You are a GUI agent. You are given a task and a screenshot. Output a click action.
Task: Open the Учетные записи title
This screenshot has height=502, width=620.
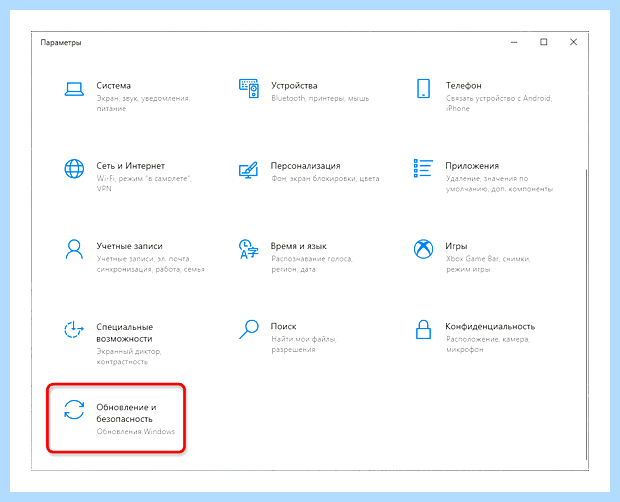tap(129, 246)
